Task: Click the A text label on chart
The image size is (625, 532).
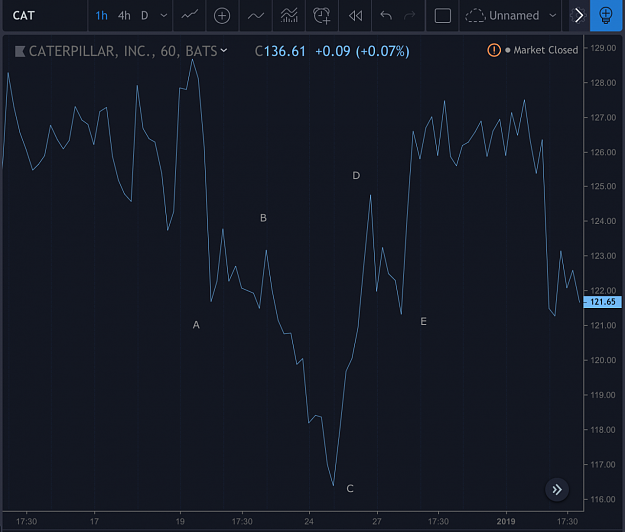Action: [x=196, y=325]
